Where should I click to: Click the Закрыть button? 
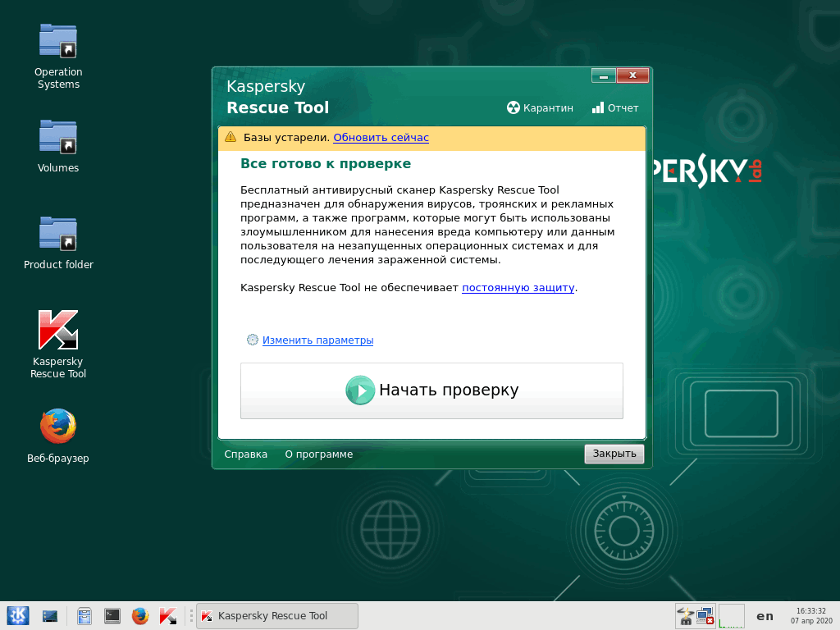click(614, 454)
